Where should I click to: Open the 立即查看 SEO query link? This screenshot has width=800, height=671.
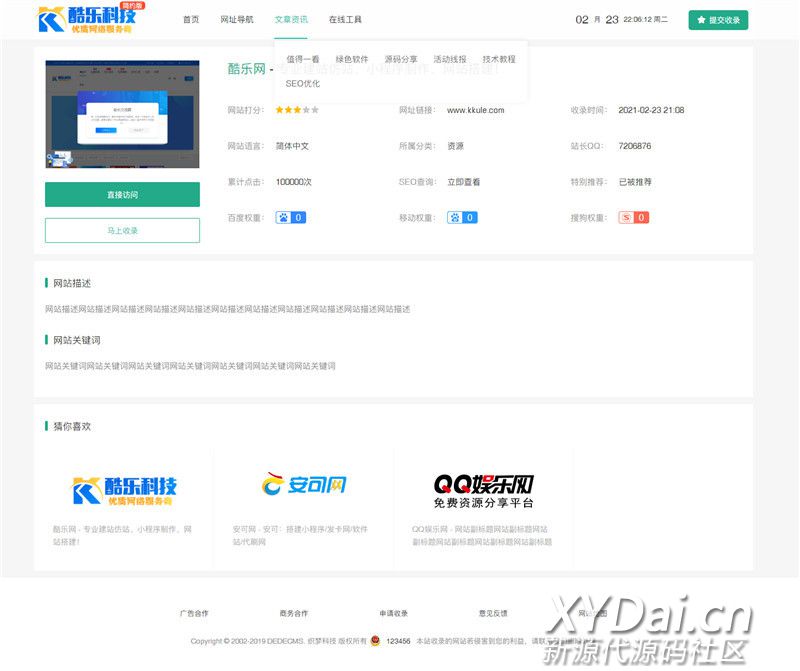pyautogui.click(x=463, y=182)
